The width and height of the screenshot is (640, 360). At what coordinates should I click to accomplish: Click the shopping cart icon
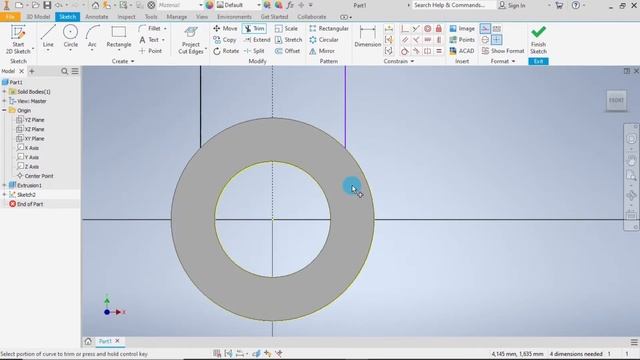point(560,5)
